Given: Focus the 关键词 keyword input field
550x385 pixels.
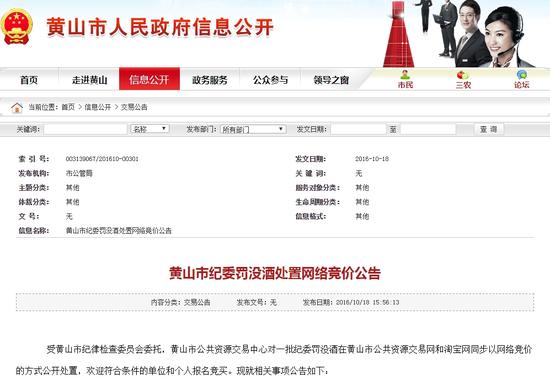Looking at the screenshot, I should click(x=85, y=129).
